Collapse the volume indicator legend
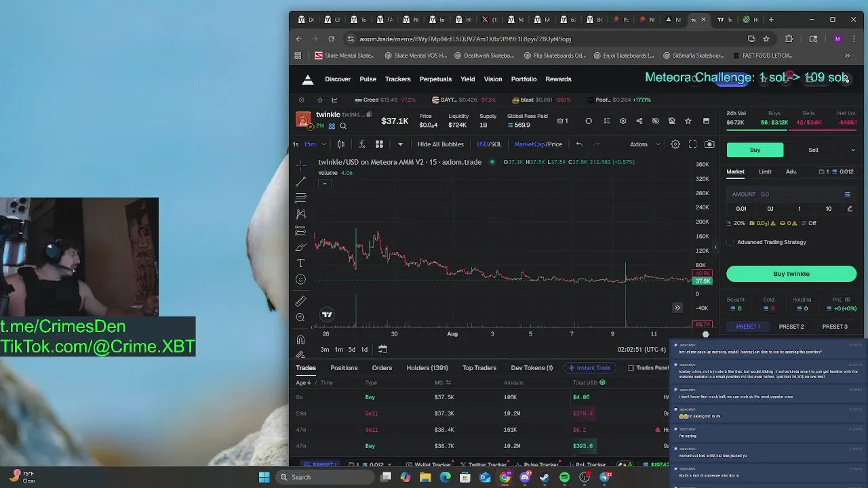The image size is (868, 488). [324, 184]
